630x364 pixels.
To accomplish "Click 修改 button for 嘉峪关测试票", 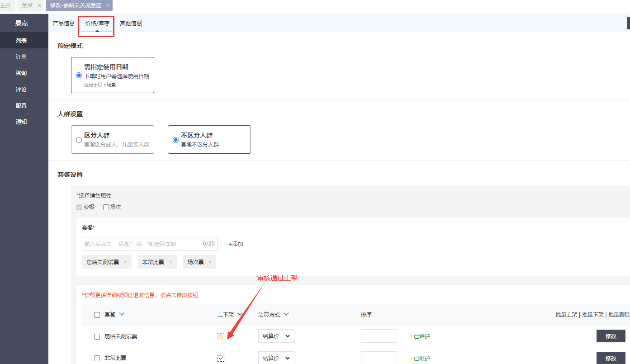I will pyautogui.click(x=611, y=336).
